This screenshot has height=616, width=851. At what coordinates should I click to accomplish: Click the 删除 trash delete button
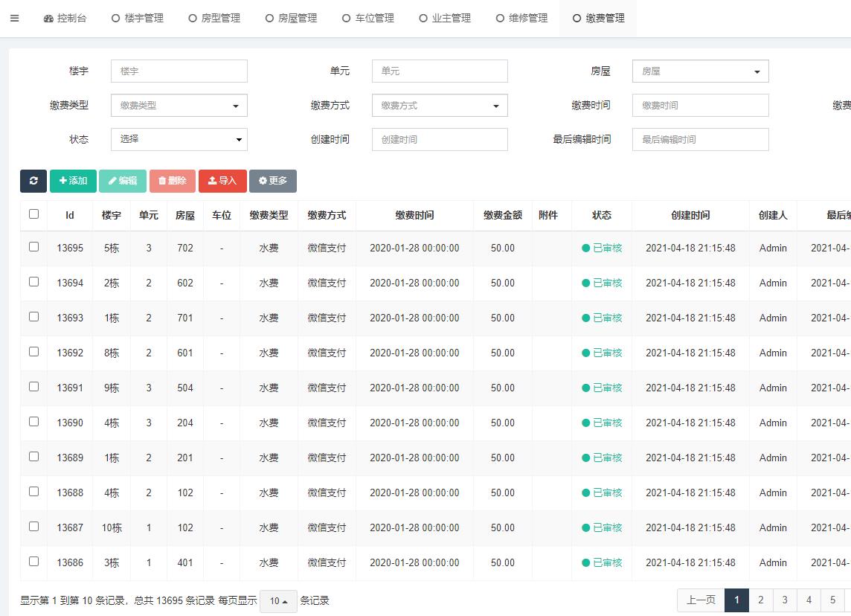[173, 181]
